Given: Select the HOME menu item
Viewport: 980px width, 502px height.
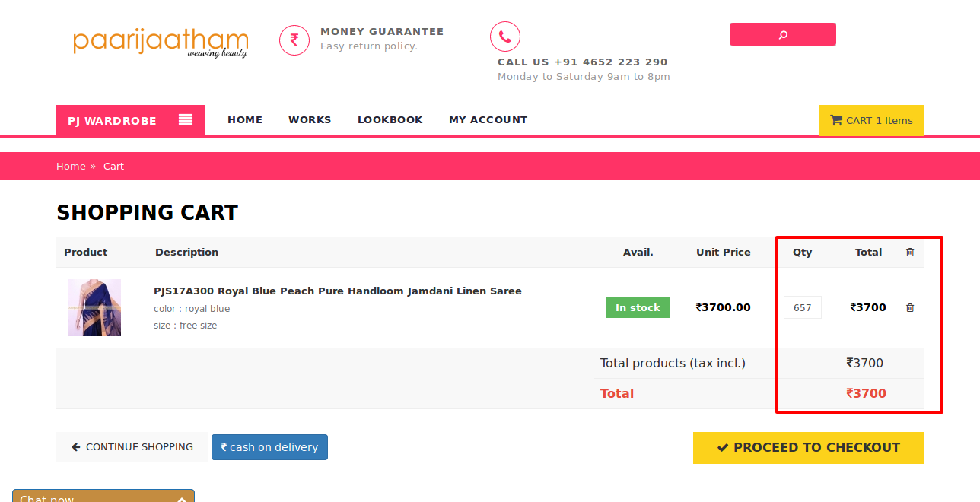Looking at the screenshot, I should point(245,119).
